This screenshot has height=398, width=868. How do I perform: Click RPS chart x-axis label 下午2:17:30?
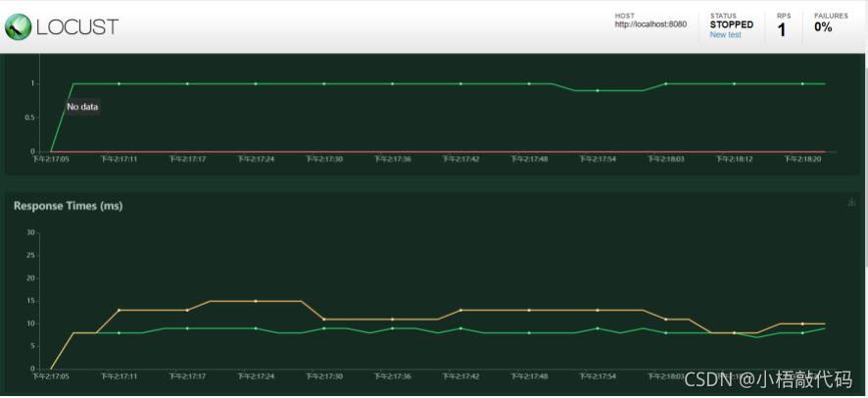324,159
